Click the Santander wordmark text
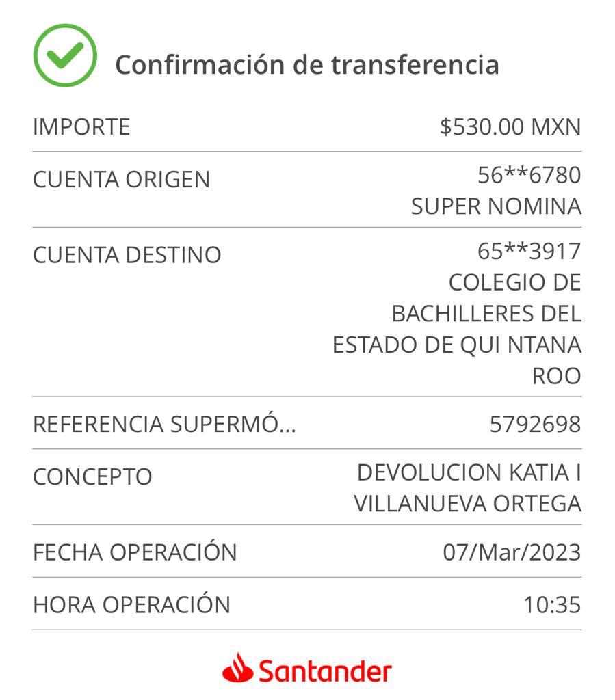 [325, 671]
